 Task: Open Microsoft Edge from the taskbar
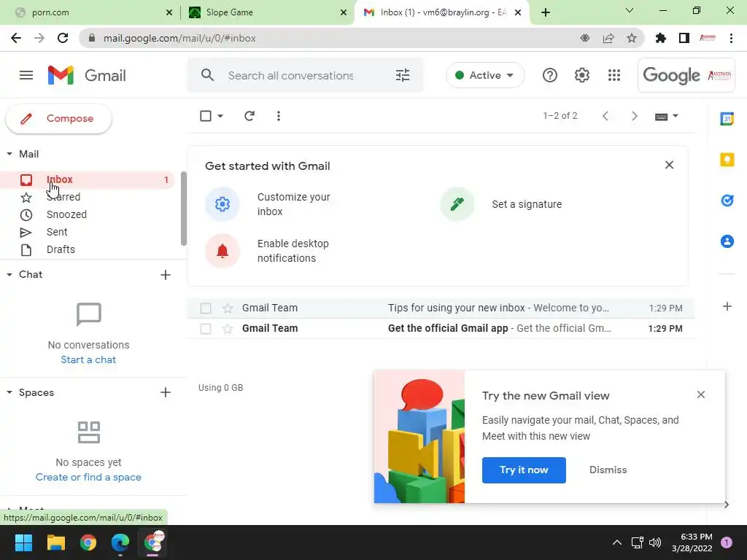tap(120, 542)
